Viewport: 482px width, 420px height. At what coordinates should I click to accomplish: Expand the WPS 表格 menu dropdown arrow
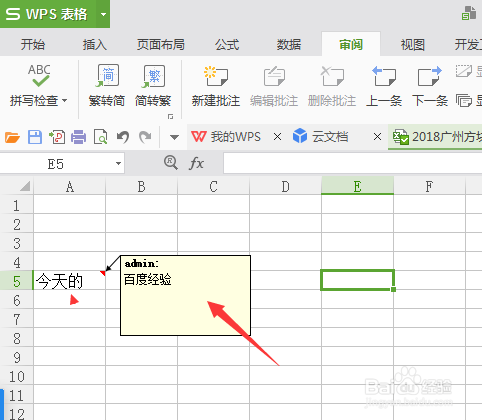pyautogui.click(x=103, y=14)
